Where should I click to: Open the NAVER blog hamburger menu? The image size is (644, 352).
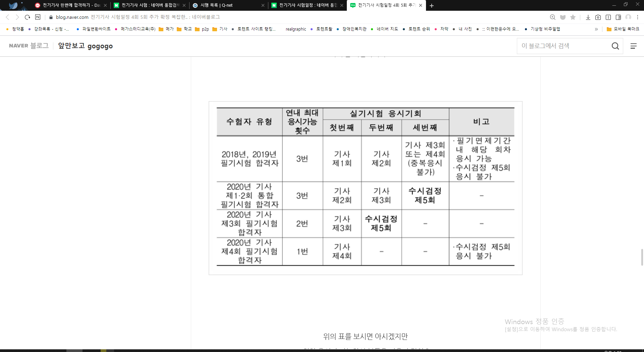pos(634,46)
